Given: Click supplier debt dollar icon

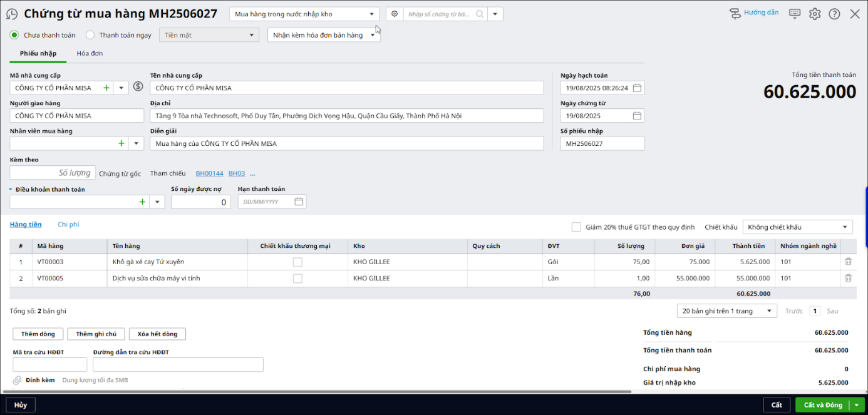Looking at the screenshot, I should point(138,87).
